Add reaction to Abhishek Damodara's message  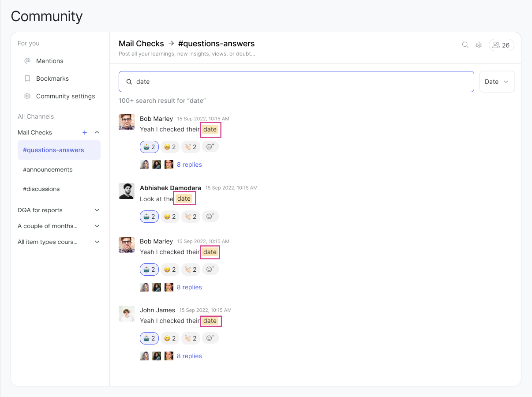pyautogui.click(x=210, y=216)
